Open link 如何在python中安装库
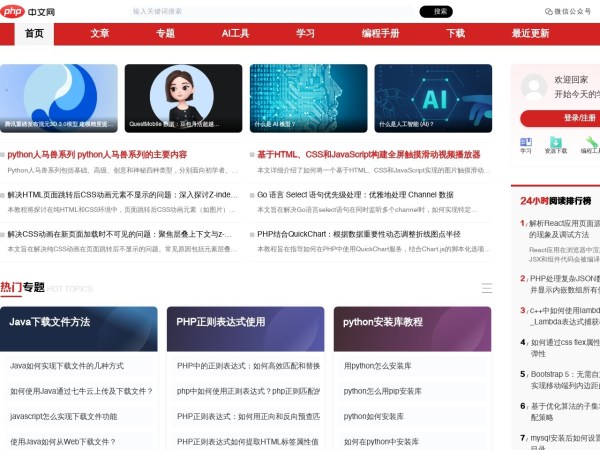Viewport: 600px width, 450px height. [381, 442]
